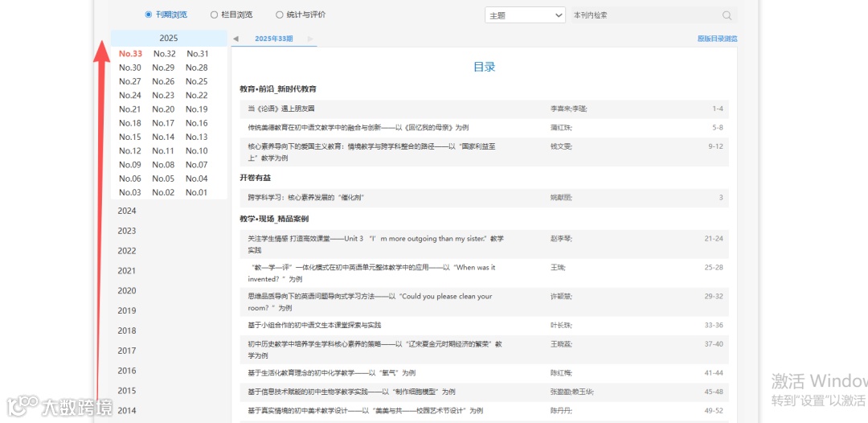Image resolution: width=868 pixels, height=423 pixels.
Task: Select issue No.19
Action: coord(197,109)
